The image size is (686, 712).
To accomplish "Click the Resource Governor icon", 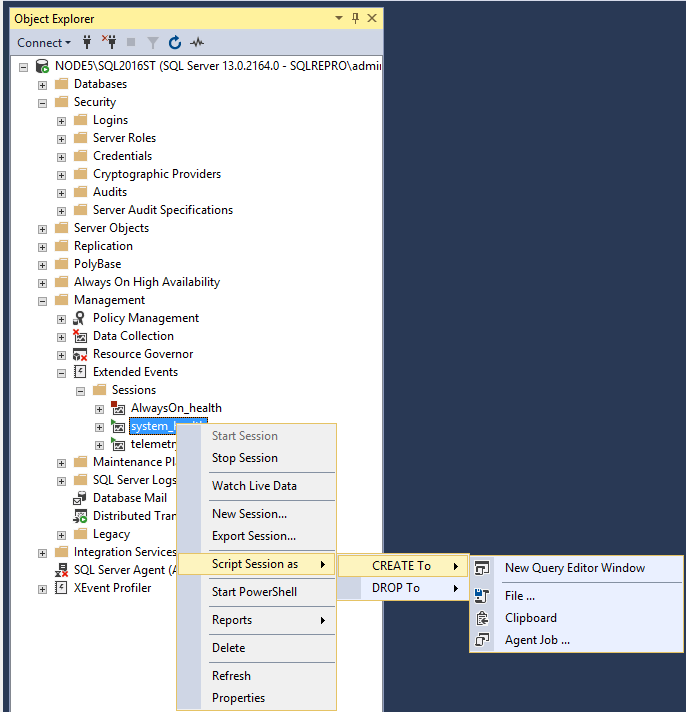I will pyautogui.click(x=81, y=354).
